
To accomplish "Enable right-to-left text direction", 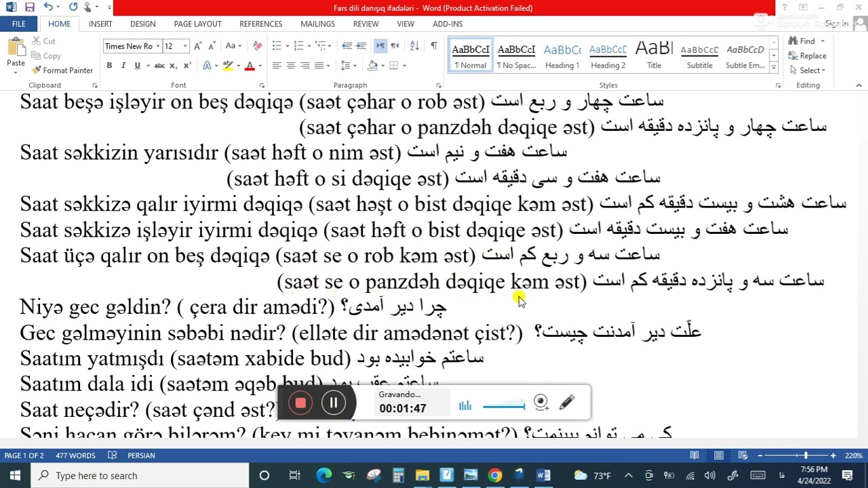I will [x=395, y=46].
